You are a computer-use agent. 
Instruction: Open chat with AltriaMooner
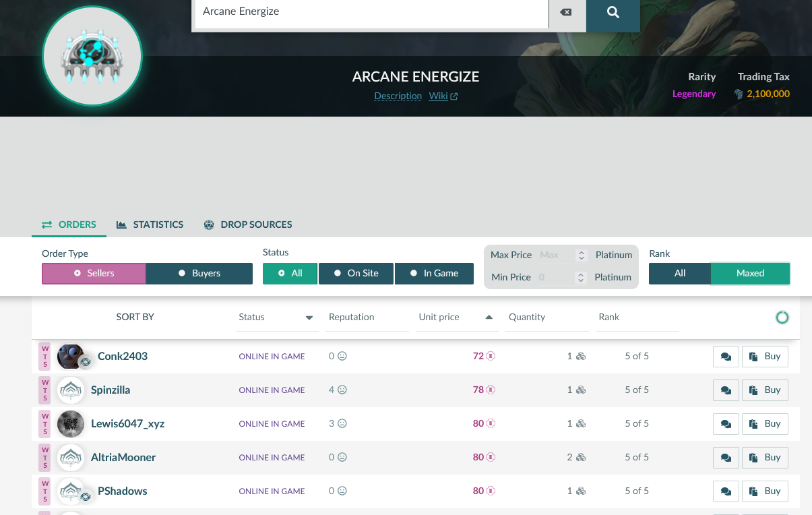coord(726,458)
